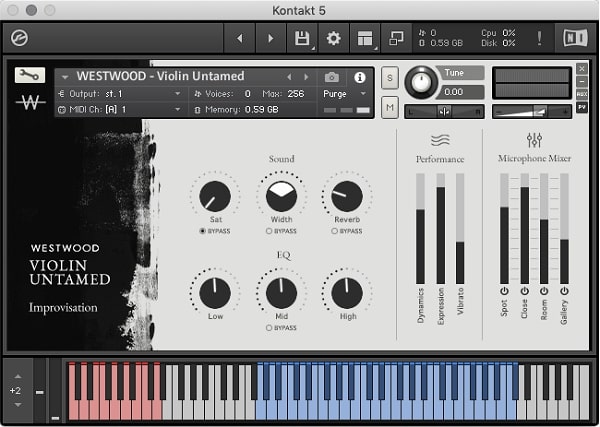600x427 pixels.
Task: Go to next preset with right arrow toolbar button
Action: (271, 38)
